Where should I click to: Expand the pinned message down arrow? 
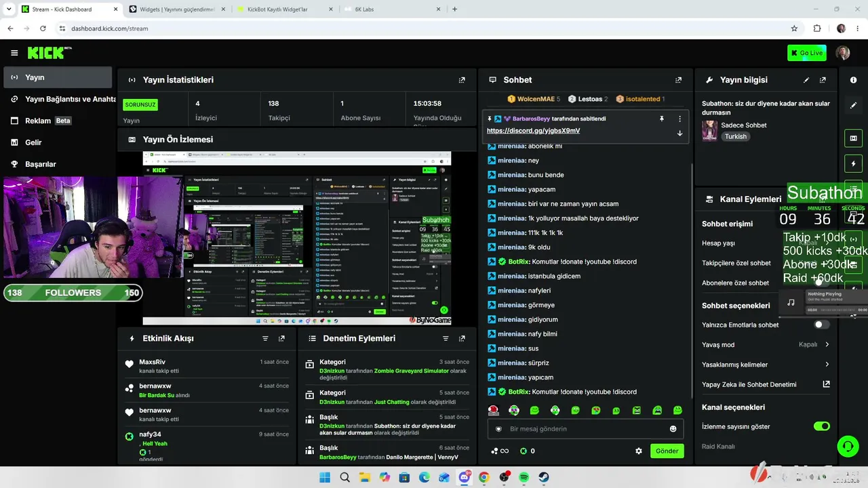click(679, 133)
